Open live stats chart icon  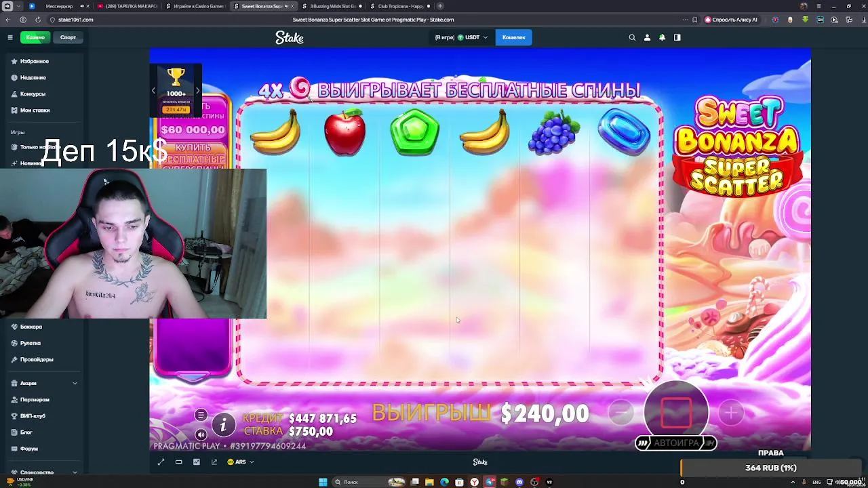(196, 462)
